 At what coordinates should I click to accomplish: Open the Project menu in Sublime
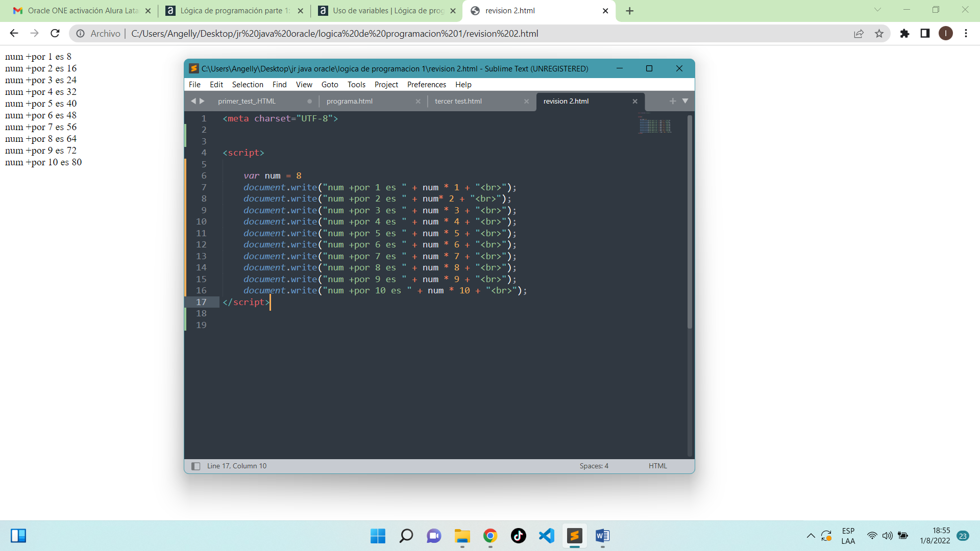coord(386,85)
